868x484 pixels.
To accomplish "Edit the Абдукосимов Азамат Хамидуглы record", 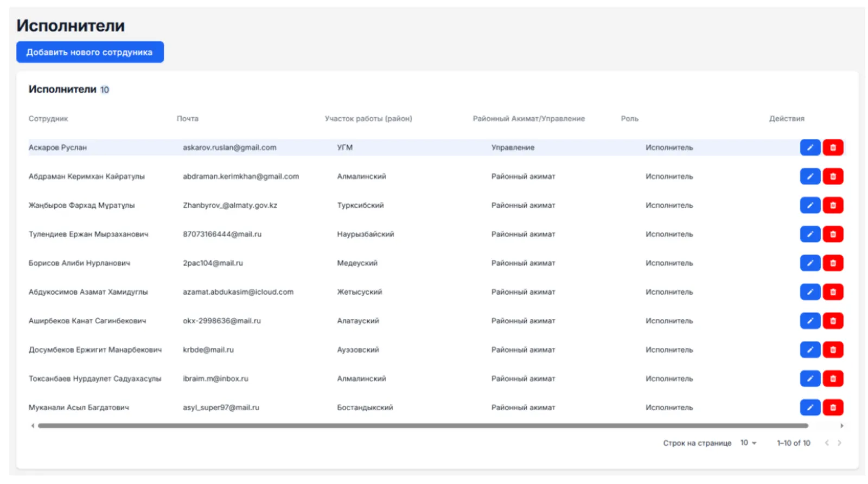I will (809, 292).
